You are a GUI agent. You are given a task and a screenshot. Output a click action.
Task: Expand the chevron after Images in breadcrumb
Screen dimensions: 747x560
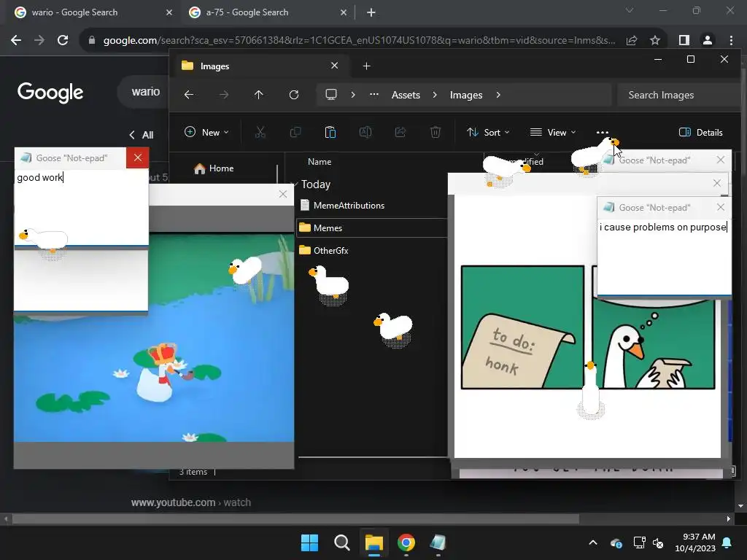[x=498, y=95]
